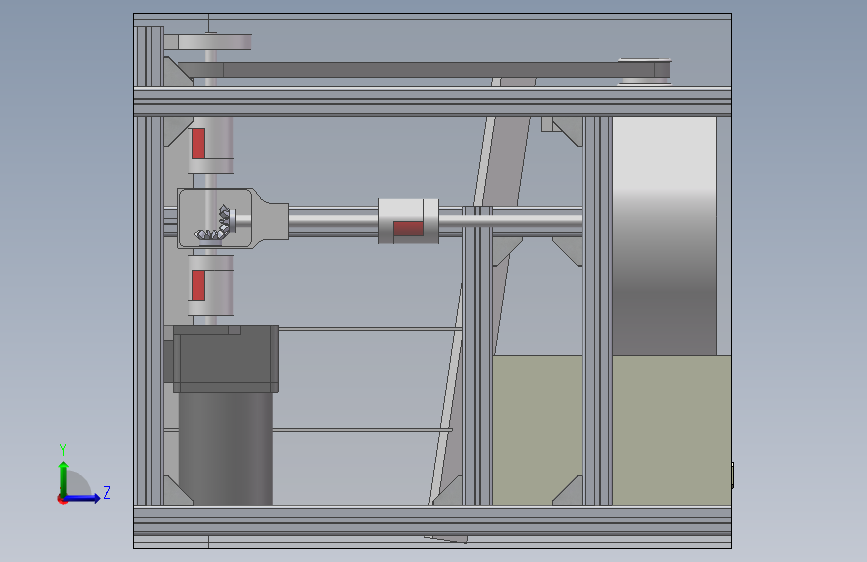Viewport: 867px width, 562px height.
Task: Select the dark square motor flange block
Action: (x=226, y=359)
